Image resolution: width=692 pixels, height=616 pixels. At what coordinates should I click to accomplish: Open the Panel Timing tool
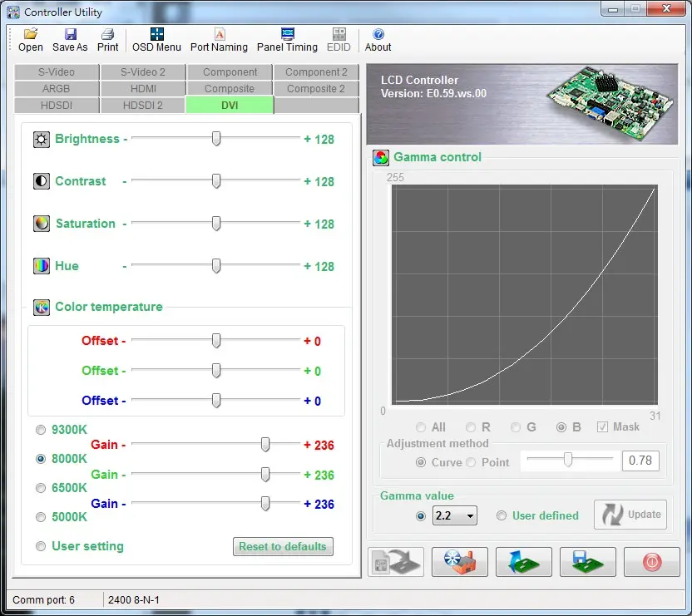pos(287,40)
